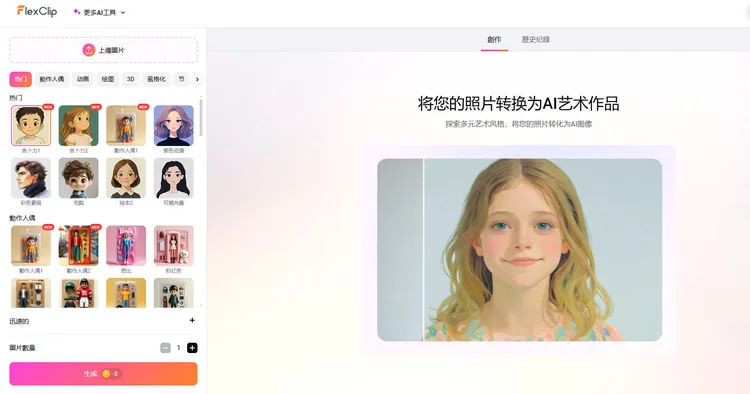
Task: Select the 3D category tab
Action: 131,79
